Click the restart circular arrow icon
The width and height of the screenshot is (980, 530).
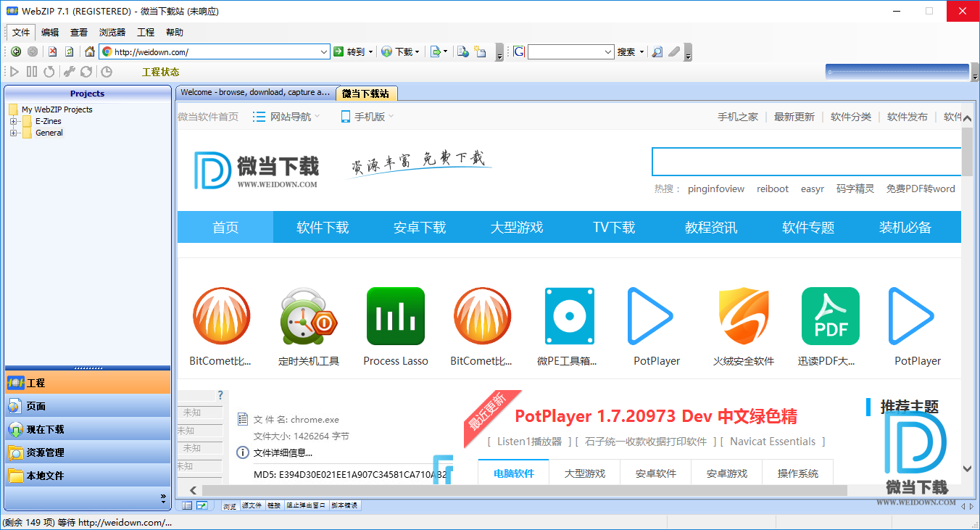pyautogui.click(x=49, y=71)
